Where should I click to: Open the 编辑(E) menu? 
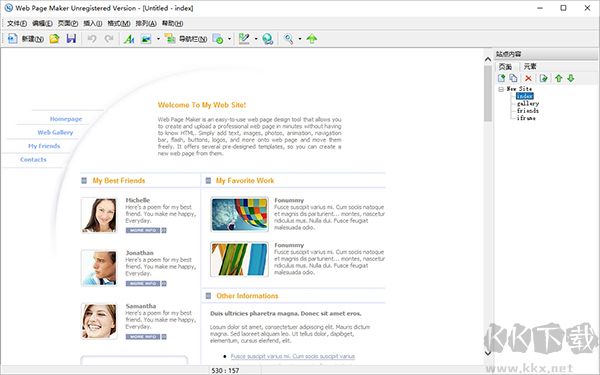pos(42,23)
